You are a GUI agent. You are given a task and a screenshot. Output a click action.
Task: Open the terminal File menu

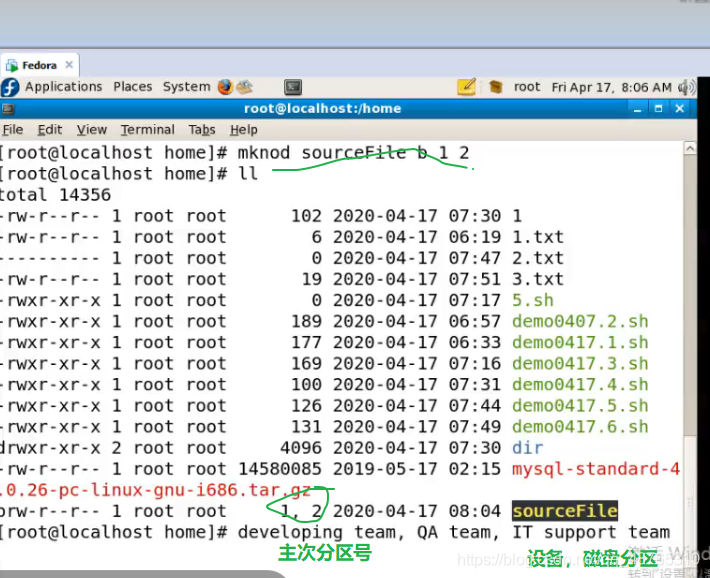pos(13,130)
